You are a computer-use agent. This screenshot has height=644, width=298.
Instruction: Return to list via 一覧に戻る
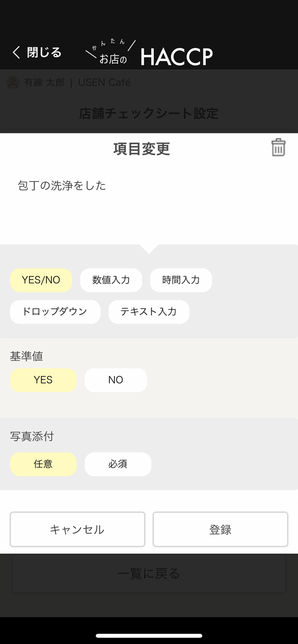coord(148,573)
